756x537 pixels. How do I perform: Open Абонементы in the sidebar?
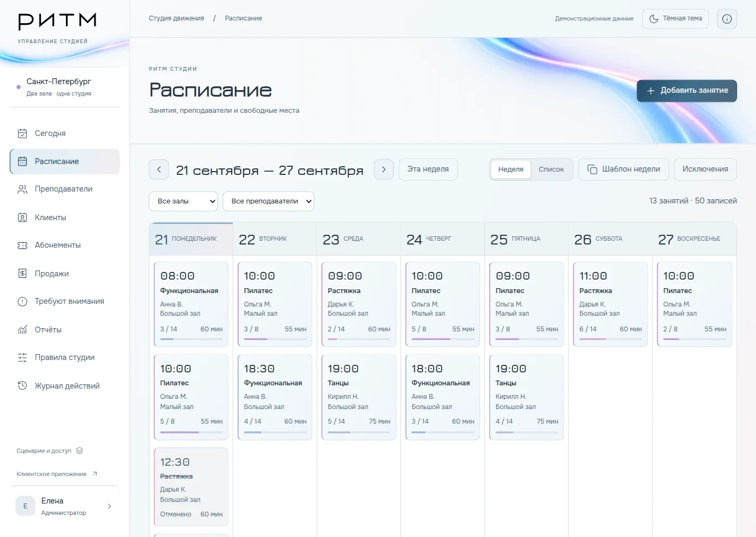point(65,245)
